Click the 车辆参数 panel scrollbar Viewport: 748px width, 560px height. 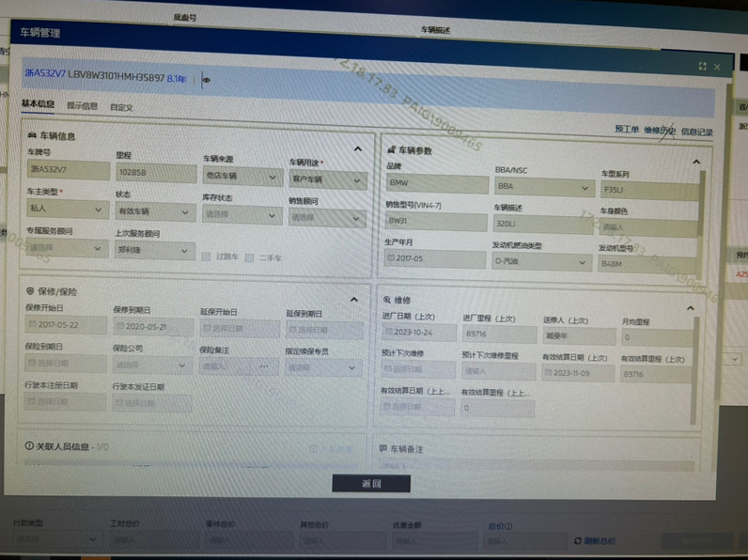click(x=699, y=205)
